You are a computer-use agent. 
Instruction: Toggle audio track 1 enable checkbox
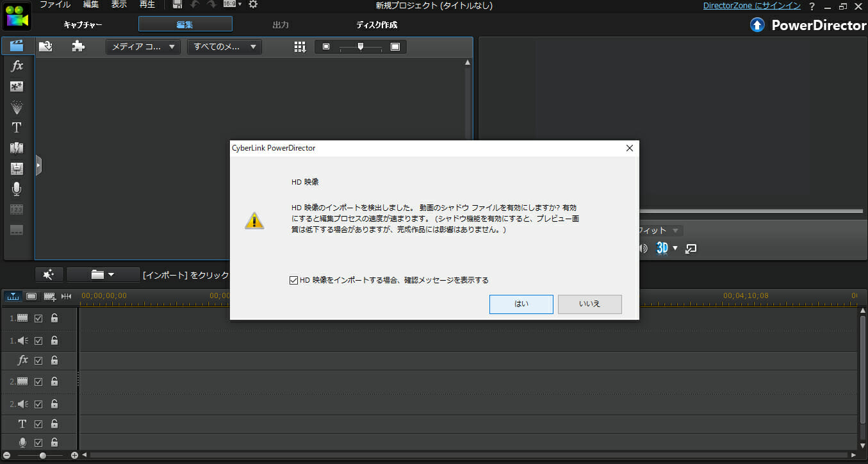(38, 340)
